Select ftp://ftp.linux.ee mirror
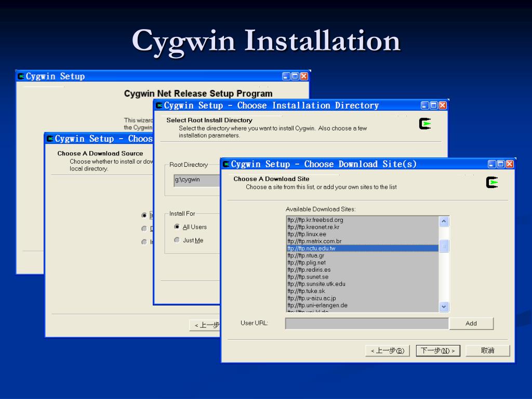Screen dimensions: 532x399 coord(362,234)
